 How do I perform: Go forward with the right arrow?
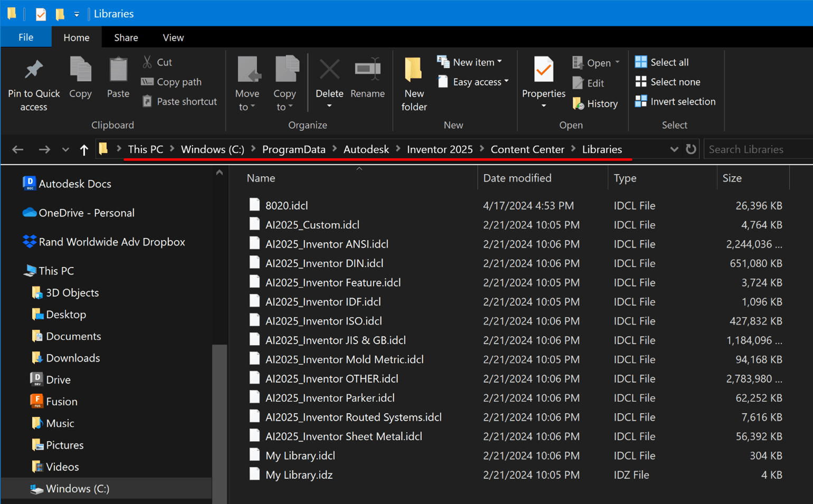coord(44,149)
